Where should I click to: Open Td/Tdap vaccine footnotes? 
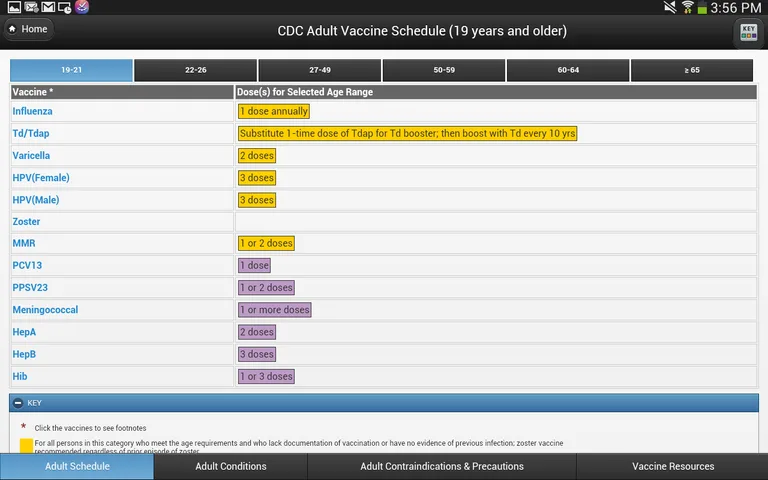point(31,133)
